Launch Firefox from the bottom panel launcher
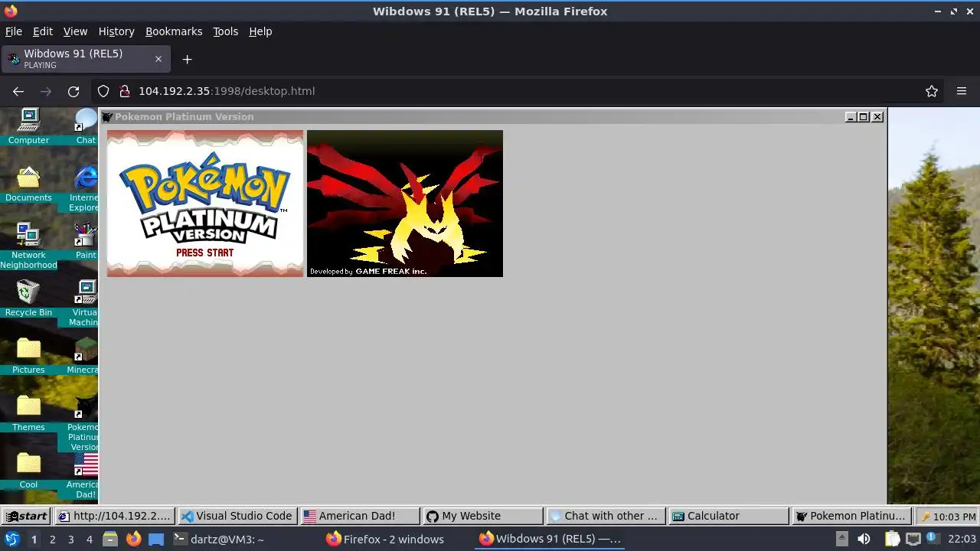980x551 pixels. (x=133, y=539)
